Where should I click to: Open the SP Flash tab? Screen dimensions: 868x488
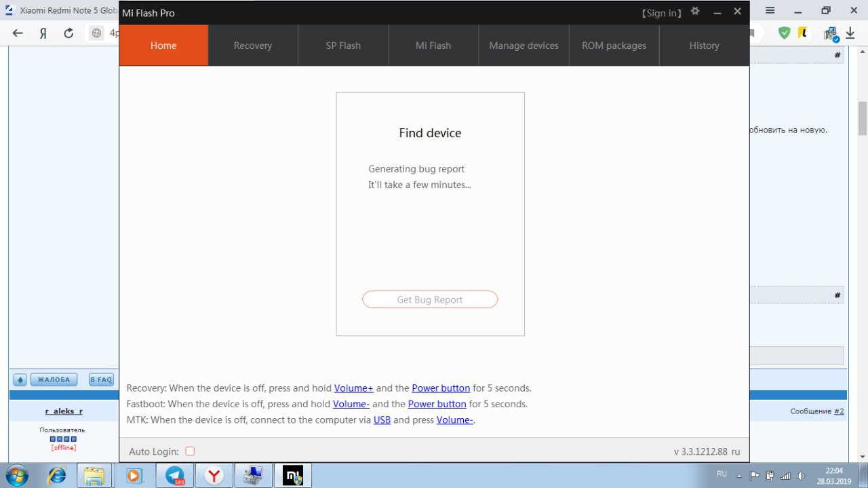point(343,45)
